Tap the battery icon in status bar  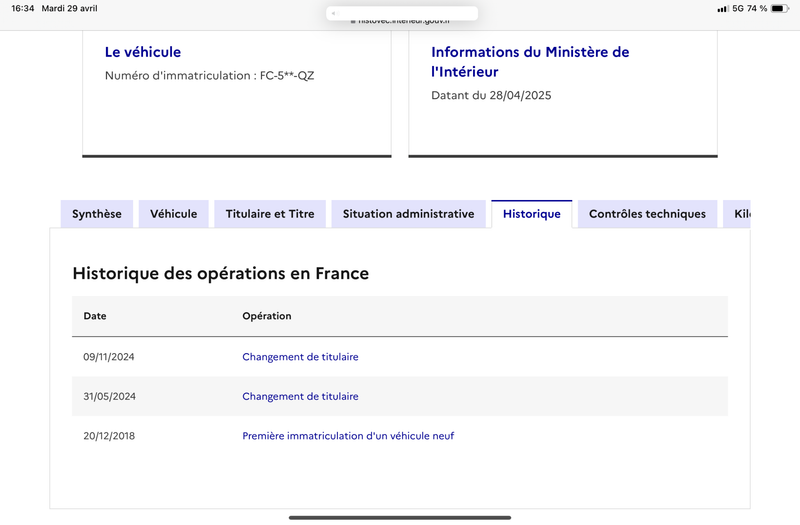point(779,8)
